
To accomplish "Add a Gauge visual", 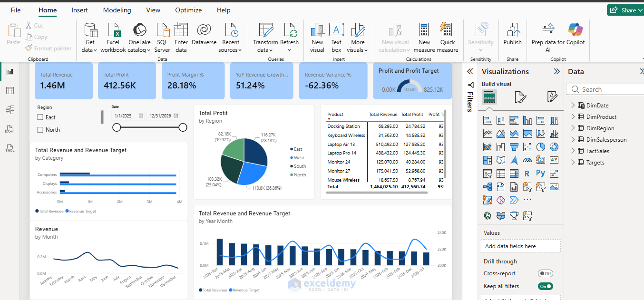I will 527,160.
